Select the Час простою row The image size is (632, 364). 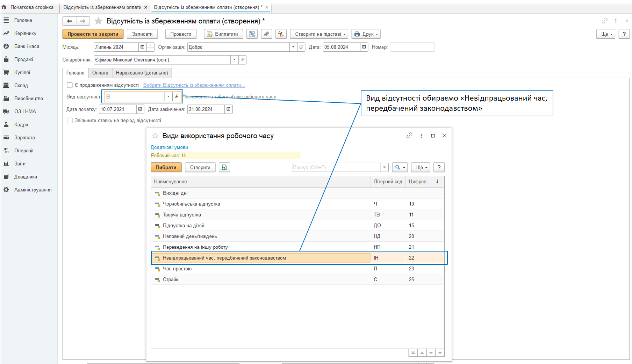point(297,269)
